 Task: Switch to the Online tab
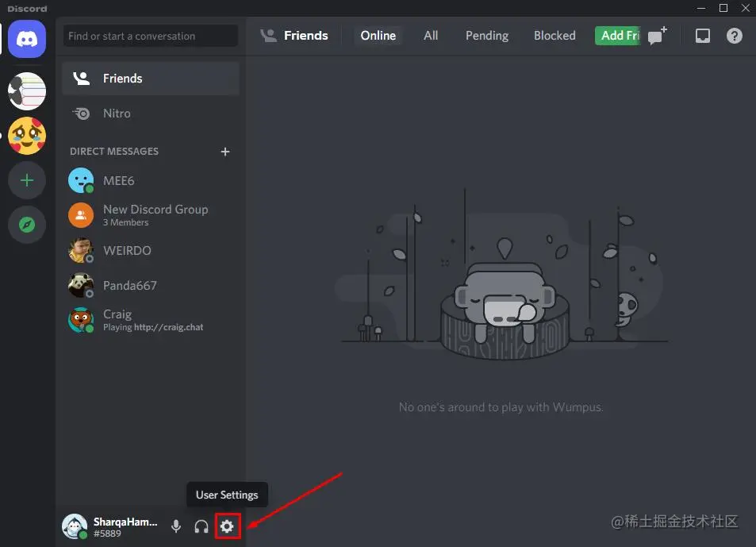(x=378, y=36)
